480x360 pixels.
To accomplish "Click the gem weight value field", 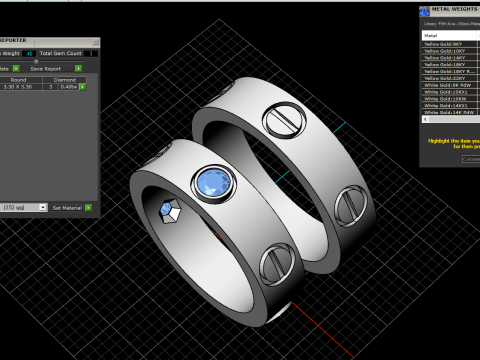I will click(x=29, y=53).
